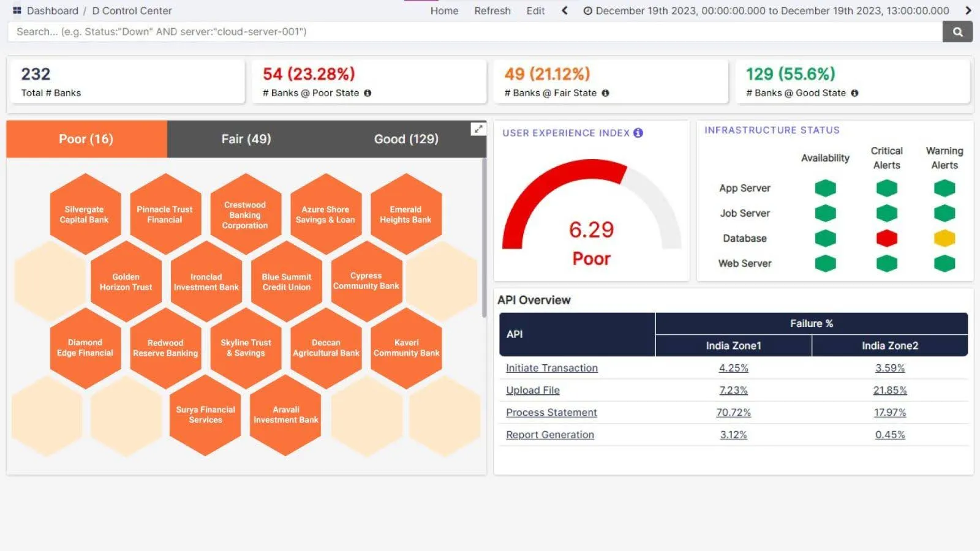The width and height of the screenshot is (980, 551).
Task: Click Job Server Warning Alerts hexagon
Action: pos(944,213)
